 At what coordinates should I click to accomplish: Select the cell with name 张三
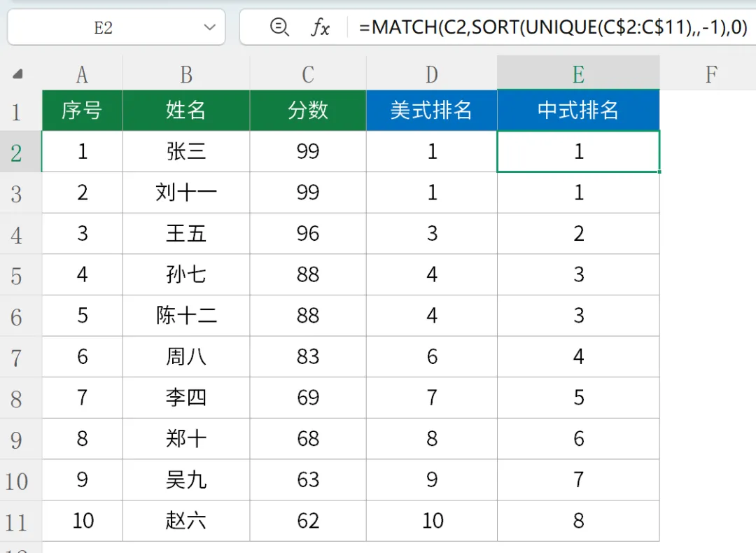pyautogui.click(x=186, y=151)
